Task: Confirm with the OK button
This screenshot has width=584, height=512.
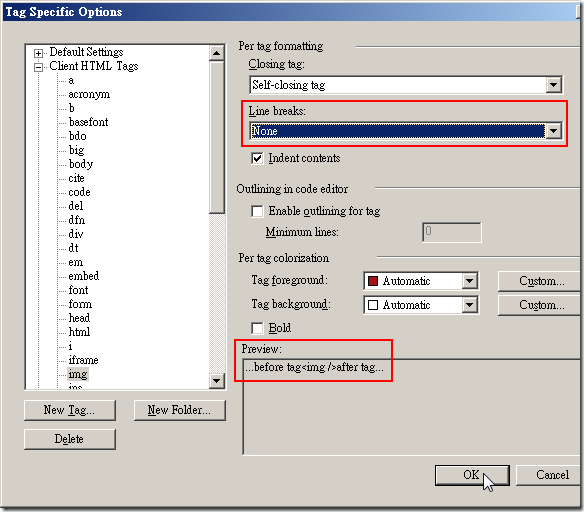Action: pyautogui.click(x=472, y=475)
